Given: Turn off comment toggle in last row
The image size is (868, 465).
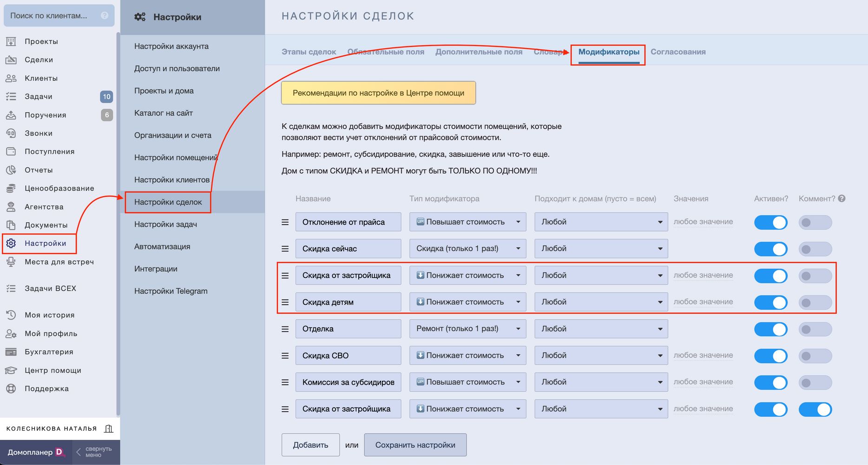Looking at the screenshot, I should (x=815, y=409).
